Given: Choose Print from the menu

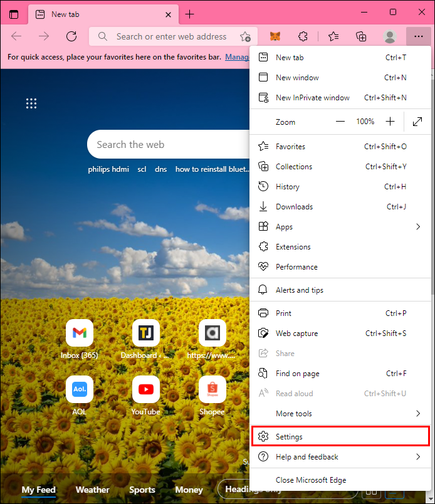Looking at the screenshot, I should point(340,313).
